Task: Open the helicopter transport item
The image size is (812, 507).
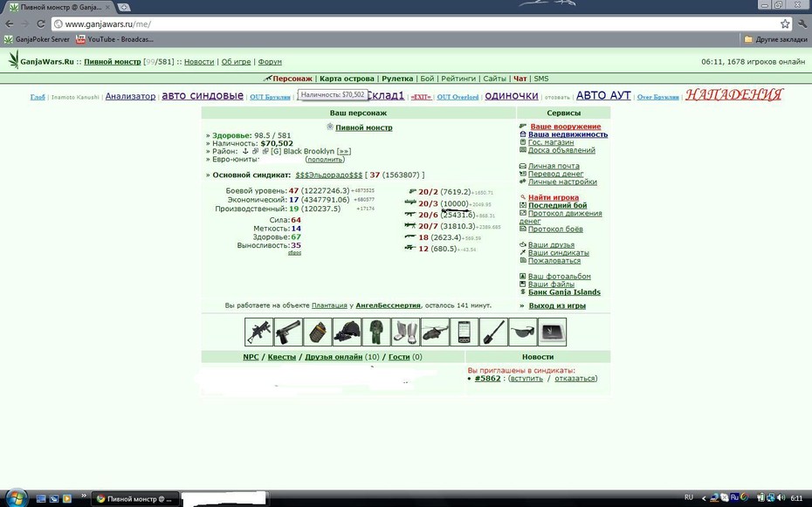Action: click(435, 332)
